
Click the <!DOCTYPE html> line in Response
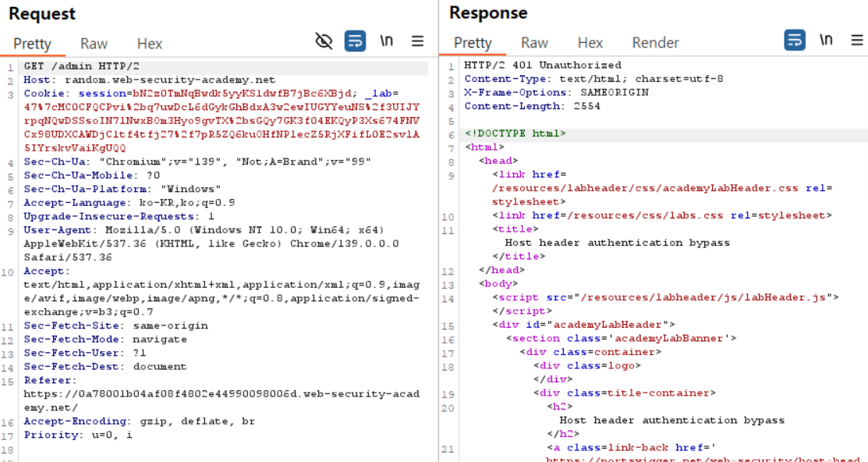[x=515, y=133]
